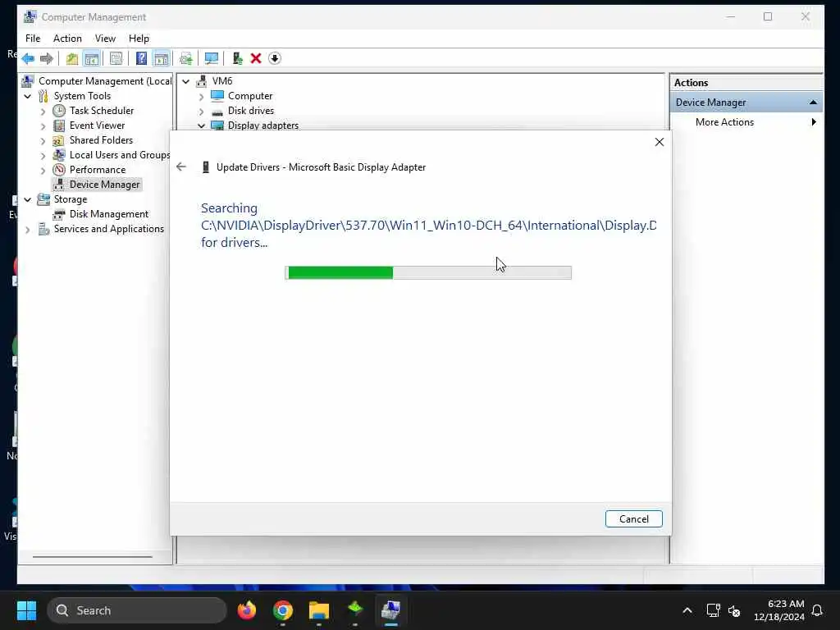The height and width of the screenshot is (630, 840).
Task: Show hidden system tray icons chevron
Action: click(x=687, y=610)
